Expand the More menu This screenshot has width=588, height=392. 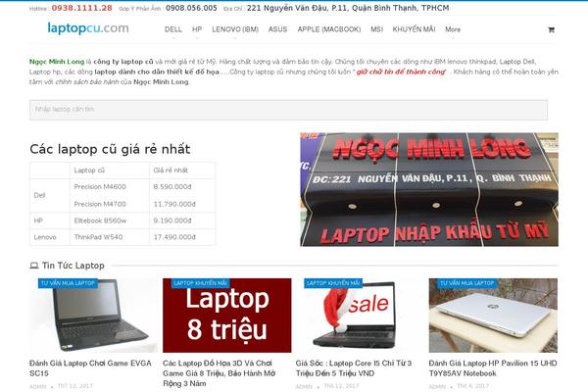click(453, 29)
